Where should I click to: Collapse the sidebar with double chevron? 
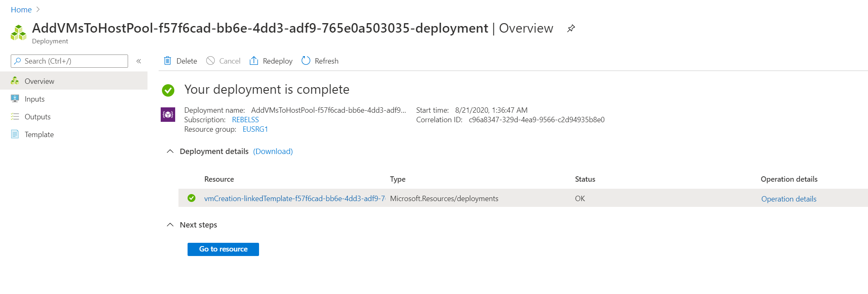139,61
